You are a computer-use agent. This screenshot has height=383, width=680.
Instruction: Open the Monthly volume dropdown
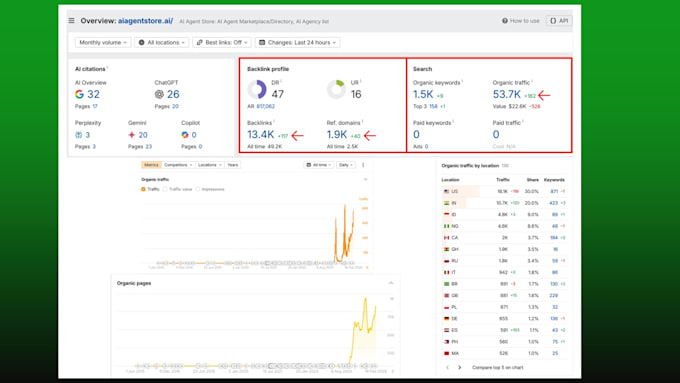coord(103,43)
